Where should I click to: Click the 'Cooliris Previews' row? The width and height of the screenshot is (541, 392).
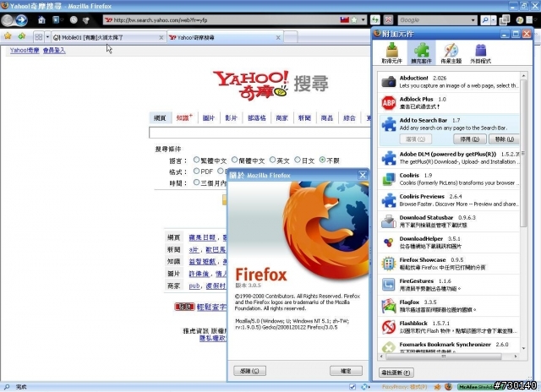click(x=449, y=200)
